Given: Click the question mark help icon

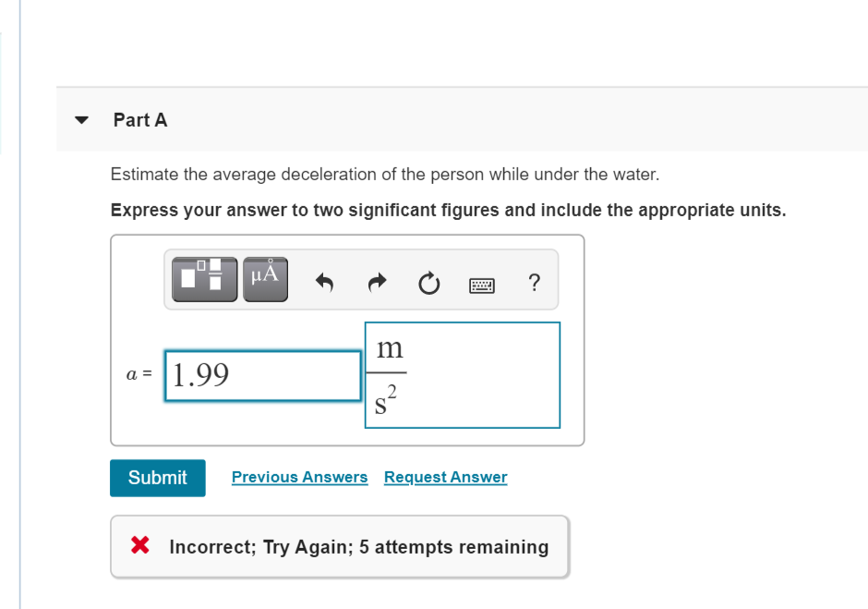Looking at the screenshot, I should [x=534, y=283].
